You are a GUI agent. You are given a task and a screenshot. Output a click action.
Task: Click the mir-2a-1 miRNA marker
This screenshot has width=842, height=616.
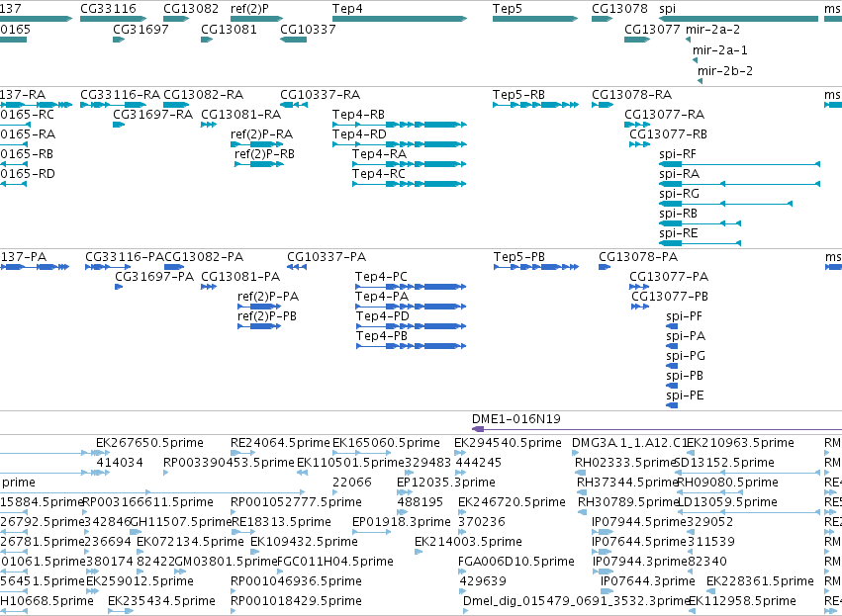695,60
